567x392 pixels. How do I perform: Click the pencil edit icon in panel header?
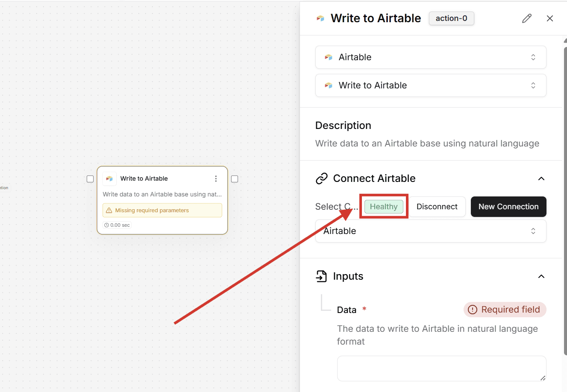click(x=527, y=18)
